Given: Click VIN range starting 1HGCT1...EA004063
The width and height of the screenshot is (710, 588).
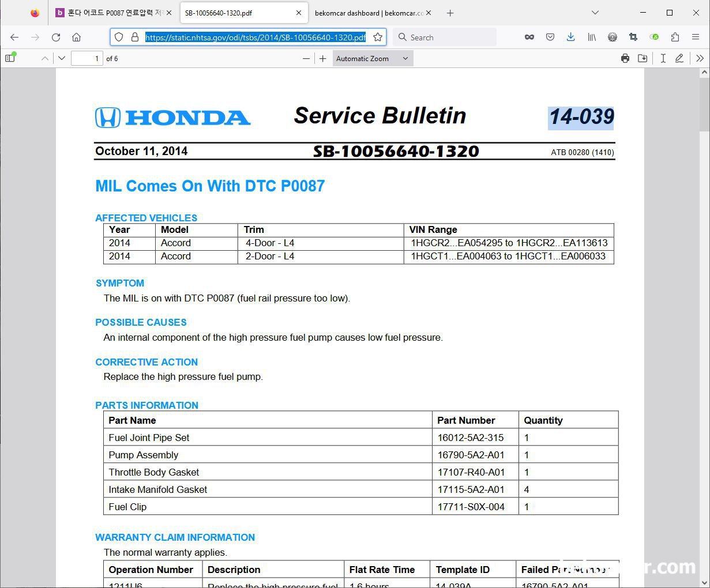Looking at the screenshot, I should point(508,256).
